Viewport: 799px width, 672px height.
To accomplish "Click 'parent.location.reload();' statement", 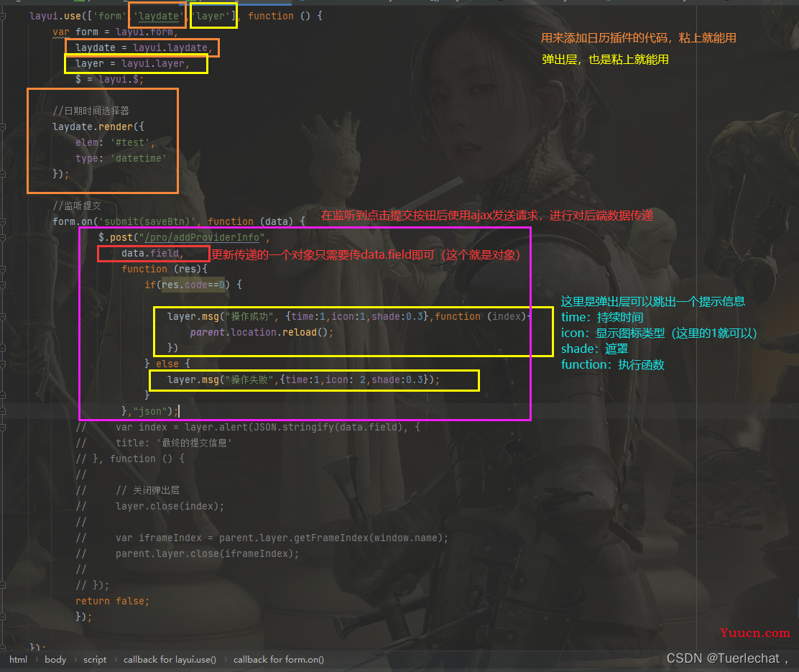I will pos(262,333).
